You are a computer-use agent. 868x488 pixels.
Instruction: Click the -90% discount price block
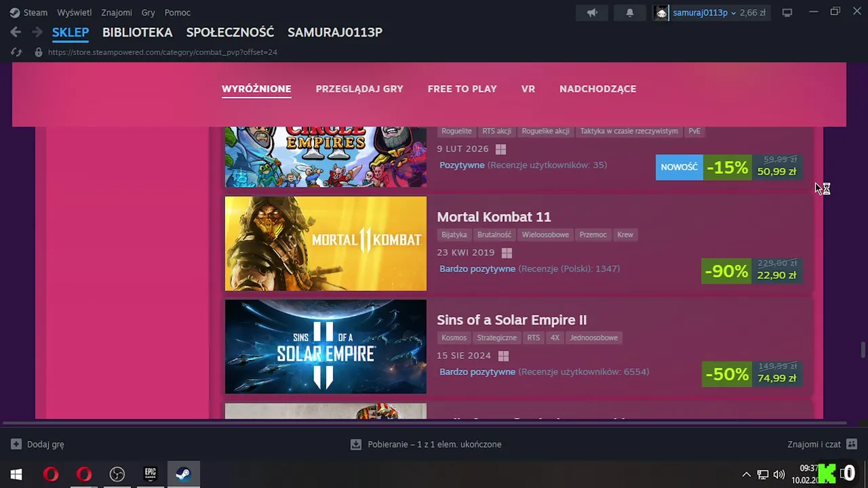[x=752, y=271]
